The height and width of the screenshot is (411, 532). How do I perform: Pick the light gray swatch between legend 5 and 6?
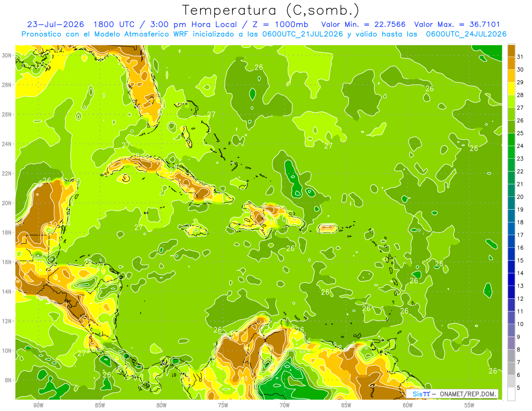click(511, 381)
